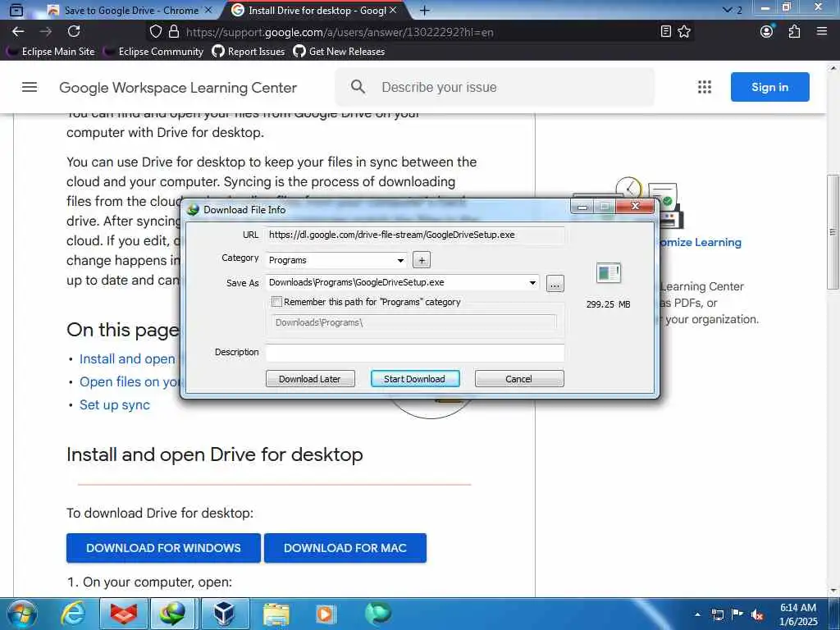Open the Category dropdown showing Programs

tap(336, 260)
